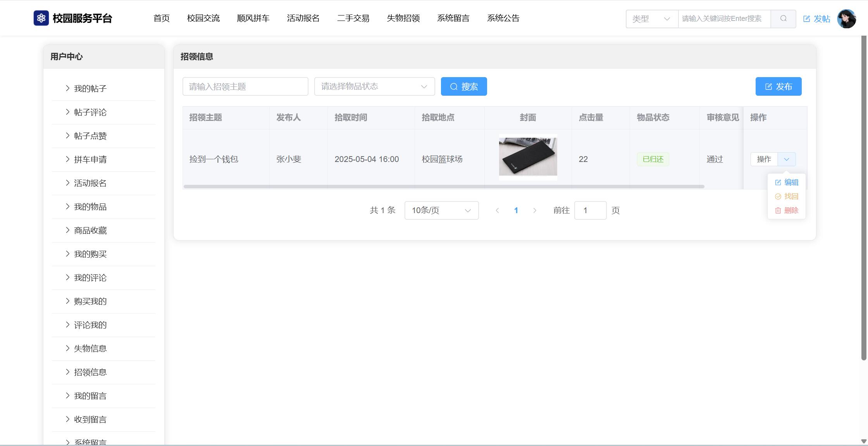This screenshot has width=868, height=446.
Task: Expand 我的帖子 in user center sidebar
Action: point(90,89)
